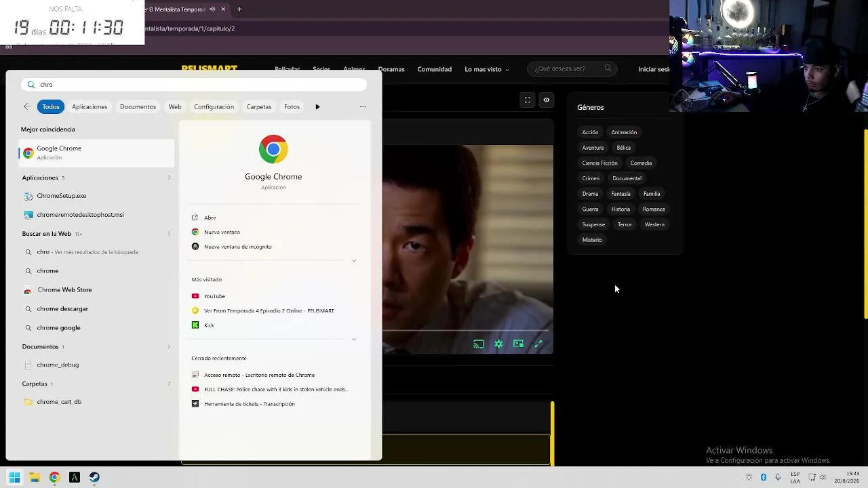Viewport: 868px width, 488px height.
Task: Click the Windows Start button
Action: coord(15,477)
